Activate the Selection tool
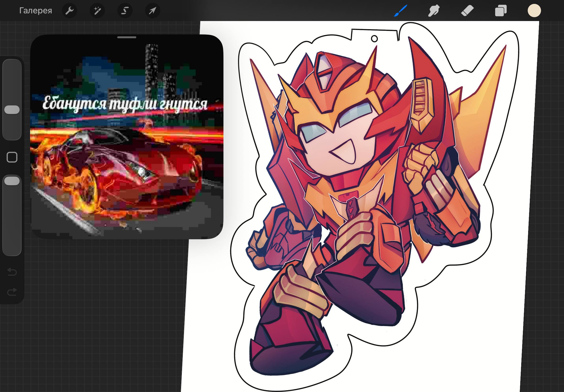The image size is (564, 392). tap(125, 11)
